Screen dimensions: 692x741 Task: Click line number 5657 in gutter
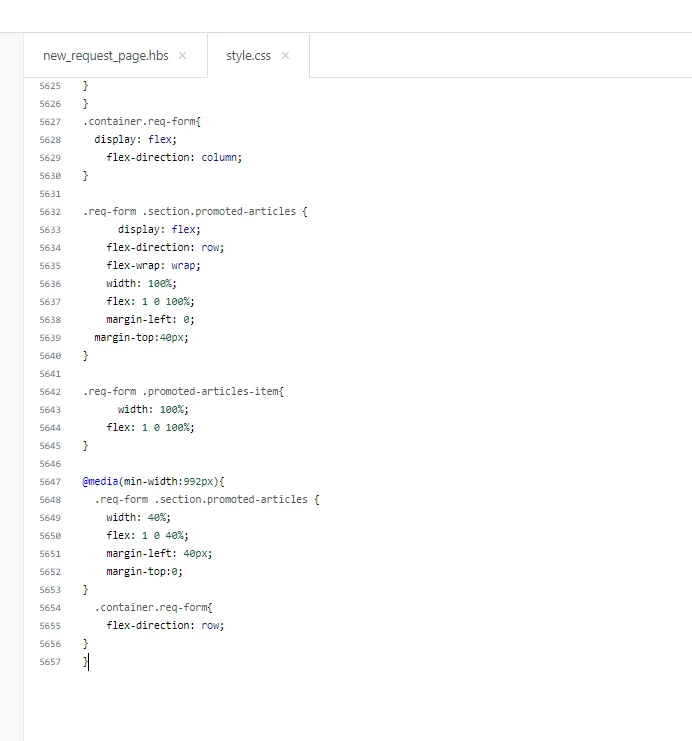(x=50, y=662)
